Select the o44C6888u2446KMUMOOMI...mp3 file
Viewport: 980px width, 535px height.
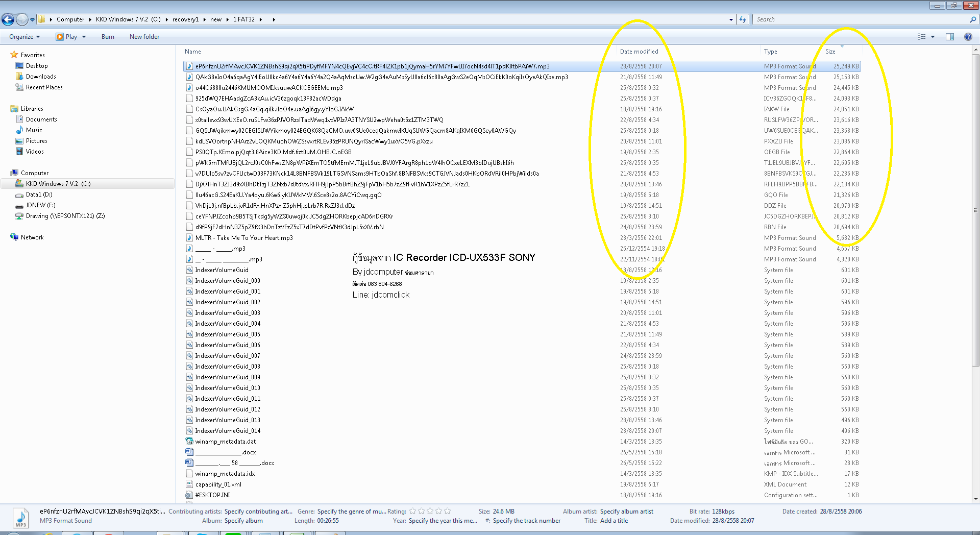tap(269, 88)
